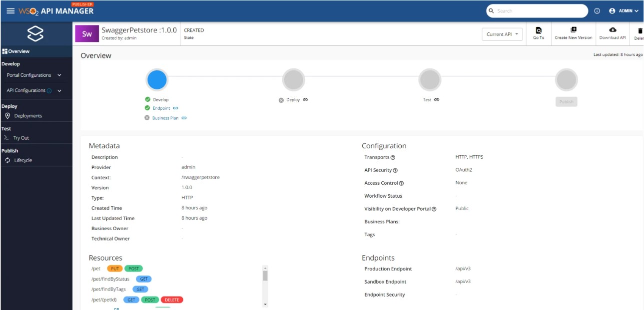The image size is (644, 310).
Task: Click the green check next to Develop
Action: pyautogui.click(x=147, y=99)
